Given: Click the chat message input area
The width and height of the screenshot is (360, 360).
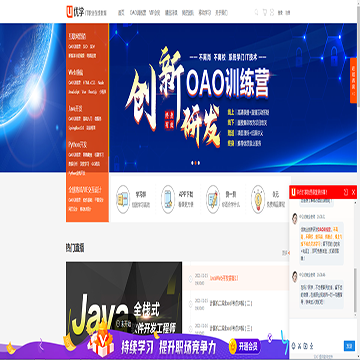Looking at the screenshot, I should click(x=322, y=329).
